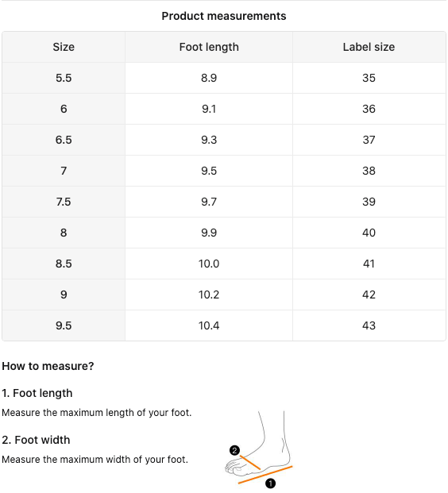
Task: Click the How to measure? heading
Action: 48,366
